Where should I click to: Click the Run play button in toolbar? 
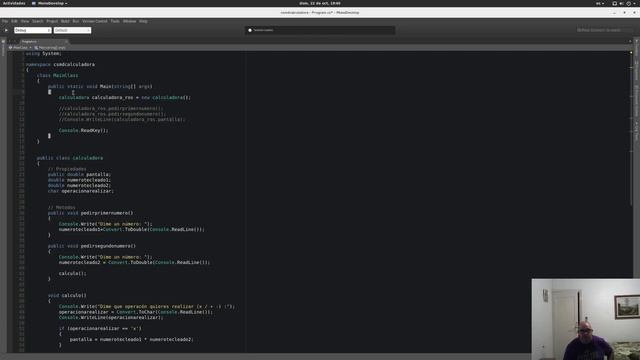coord(6,30)
